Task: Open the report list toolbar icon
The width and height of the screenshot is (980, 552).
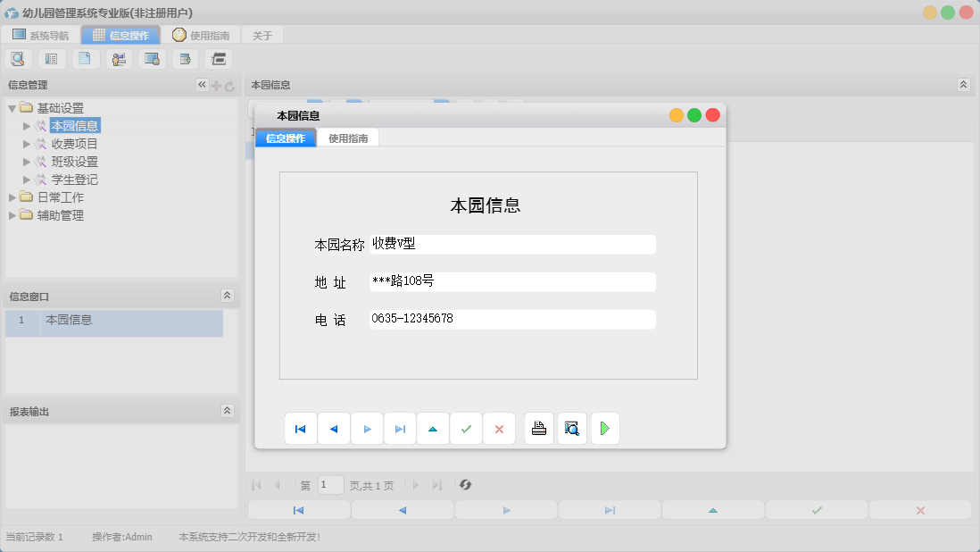Action: pos(51,58)
